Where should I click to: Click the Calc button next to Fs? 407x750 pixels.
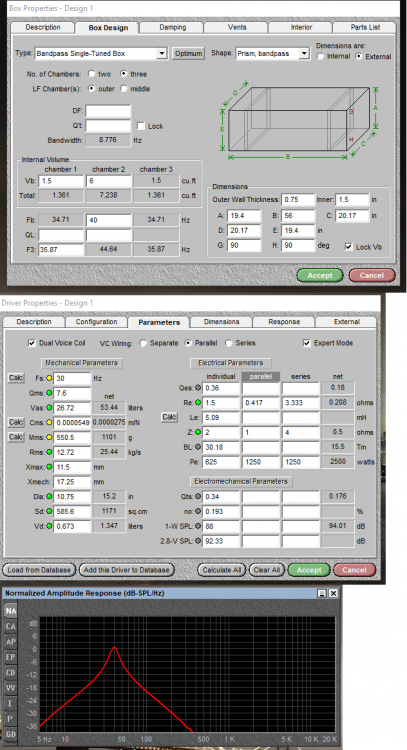point(16,378)
